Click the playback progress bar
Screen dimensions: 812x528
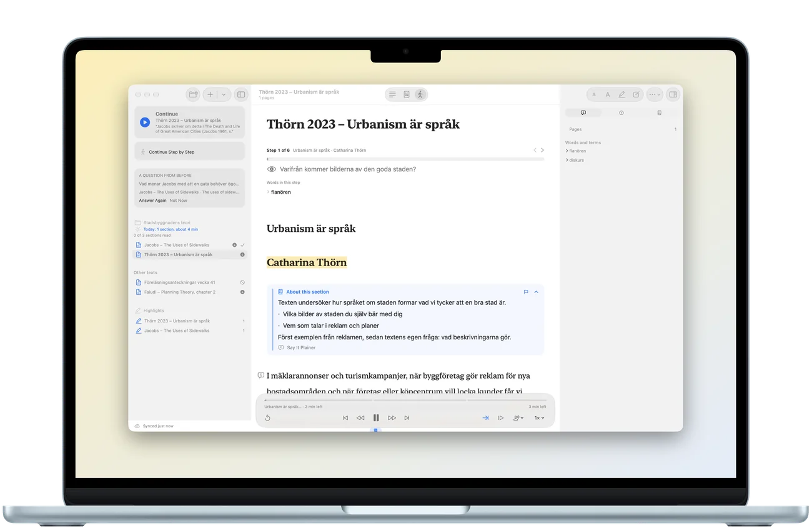(x=405, y=400)
